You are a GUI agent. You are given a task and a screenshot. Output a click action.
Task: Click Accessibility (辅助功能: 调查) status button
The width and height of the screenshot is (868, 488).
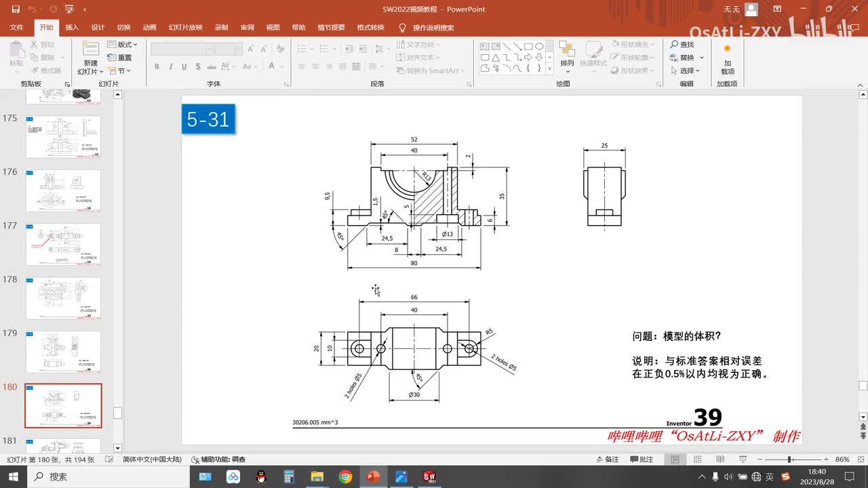tap(218, 460)
